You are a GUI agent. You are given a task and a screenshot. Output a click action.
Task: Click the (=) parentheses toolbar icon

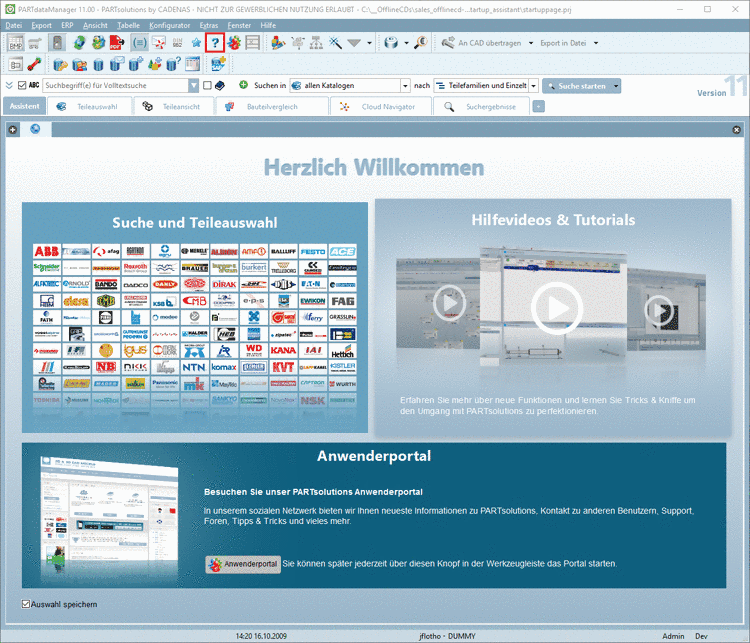click(x=139, y=43)
